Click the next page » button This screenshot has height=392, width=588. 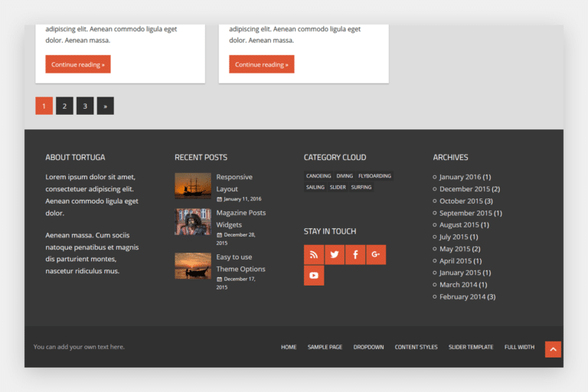coord(106,106)
